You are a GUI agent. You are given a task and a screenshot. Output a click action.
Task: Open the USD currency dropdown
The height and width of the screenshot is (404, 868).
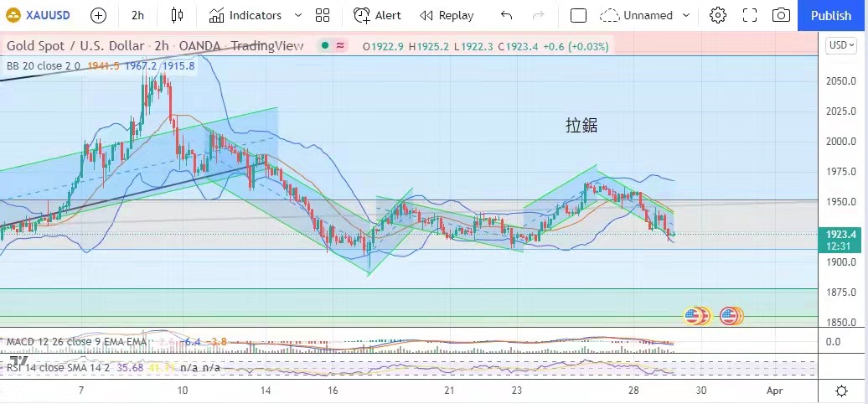click(x=840, y=44)
